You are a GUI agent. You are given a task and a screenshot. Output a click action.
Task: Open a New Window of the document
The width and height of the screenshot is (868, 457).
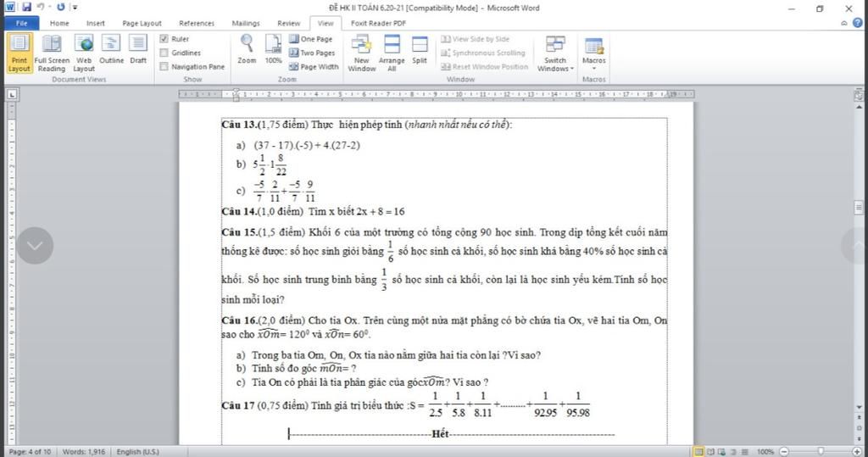point(361,53)
